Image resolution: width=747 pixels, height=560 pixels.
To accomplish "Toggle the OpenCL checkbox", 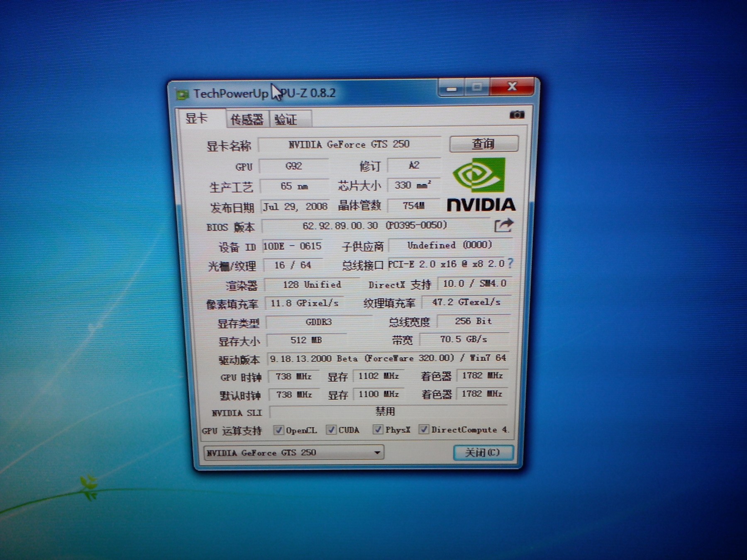I will coord(279,430).
